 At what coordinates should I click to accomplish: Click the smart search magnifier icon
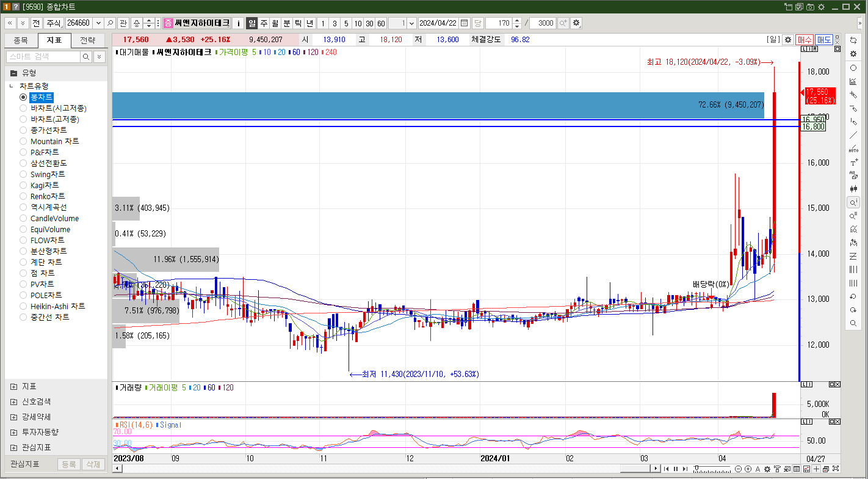tap(86, 56)
